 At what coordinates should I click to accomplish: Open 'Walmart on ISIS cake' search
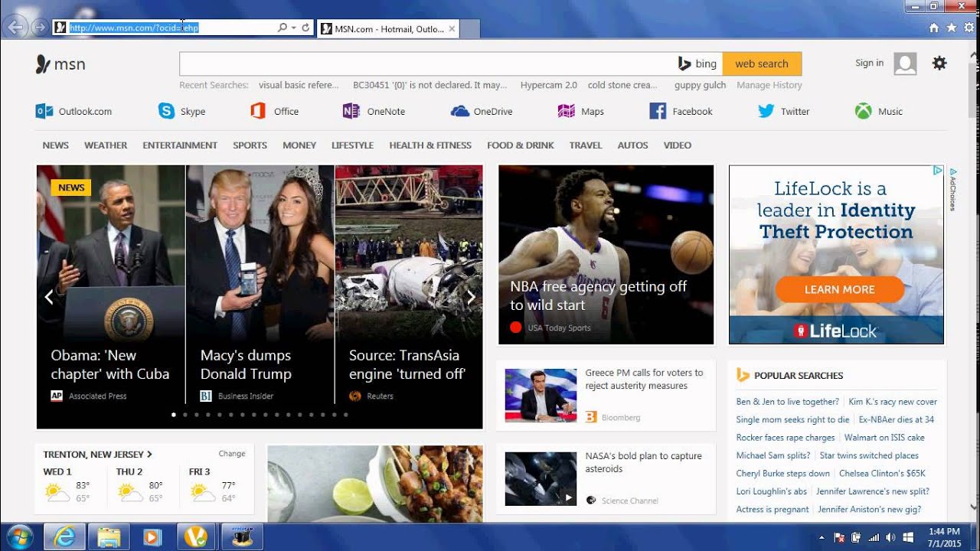pyautogui.click(x=884, y=437)
